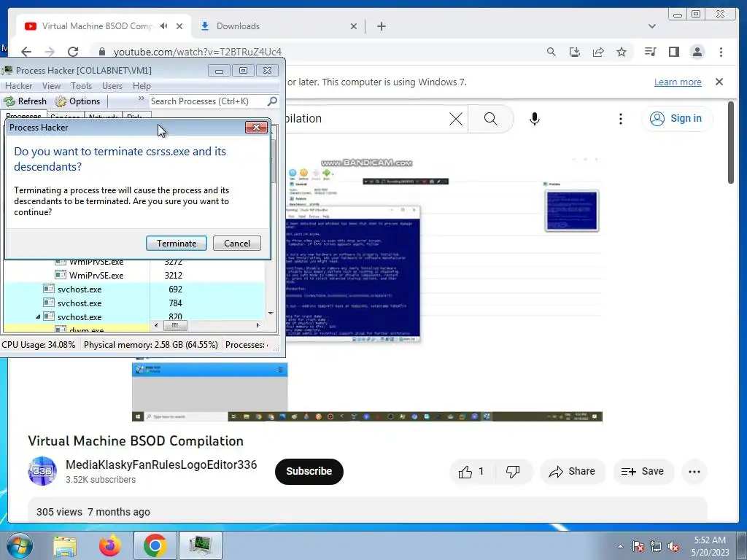Screen dimensions: 747x560
Task: Close the YouTube browser tab
Action: 179,26
